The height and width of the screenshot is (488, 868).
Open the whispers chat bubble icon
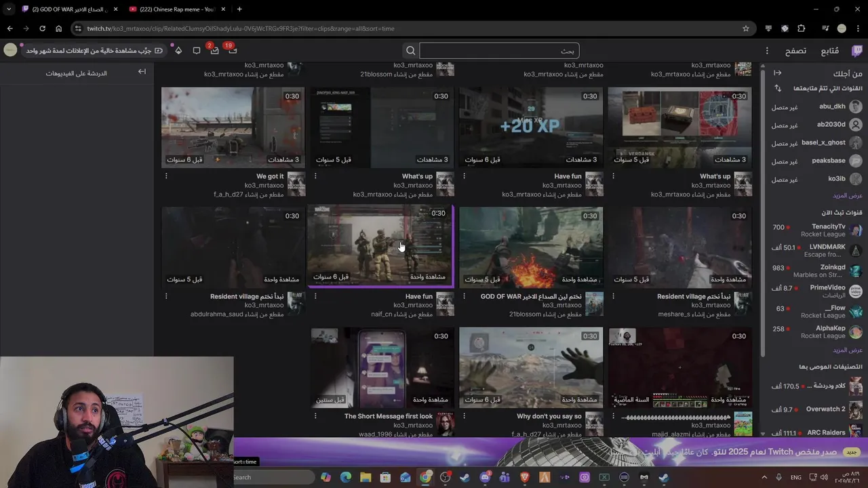[x=197, y=50]
